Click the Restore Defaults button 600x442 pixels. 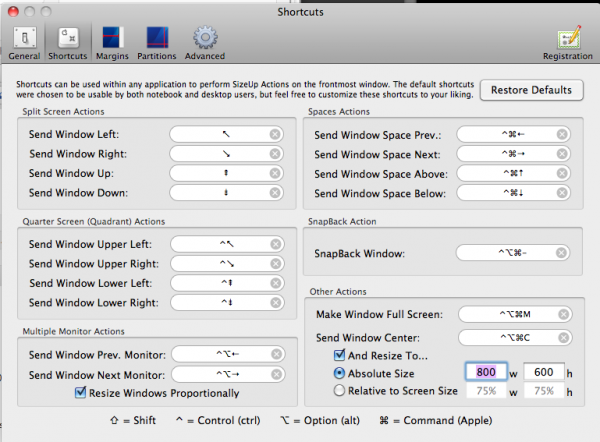click(532, 90)
